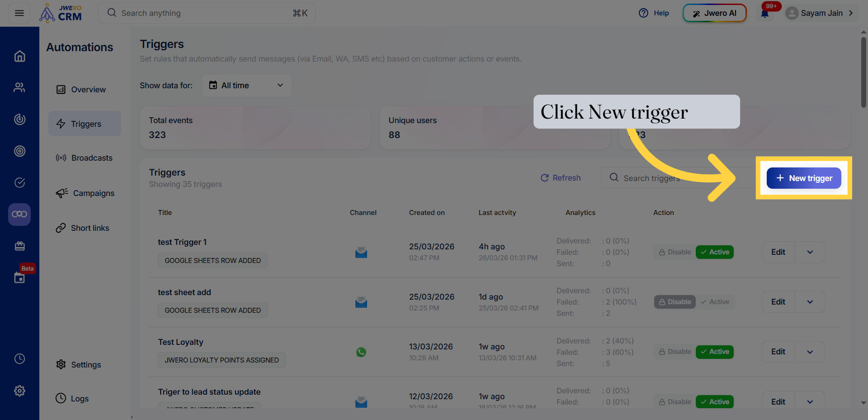This screenshot has width=868, height=420.
Task: Click the WhatsApp channel icon for Test Loyalty
Action: pyautogui.click(x=361, y=352)
